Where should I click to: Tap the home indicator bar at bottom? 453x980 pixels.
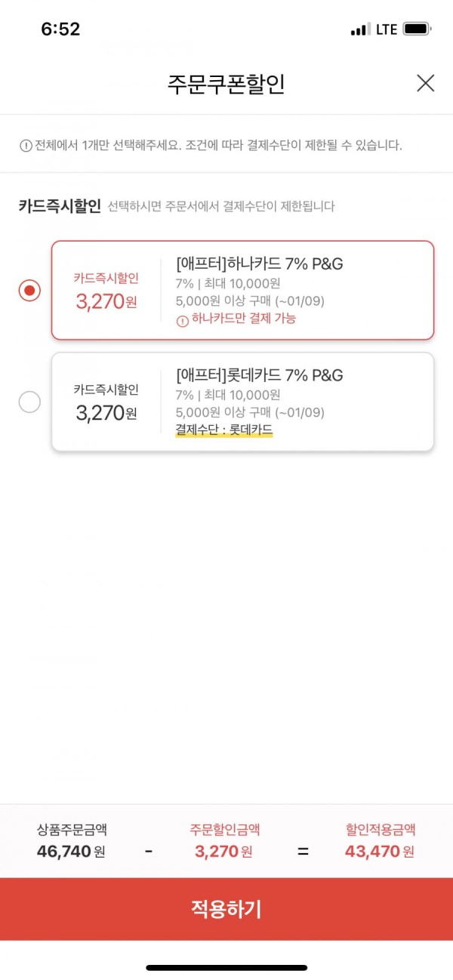[226, 967]
